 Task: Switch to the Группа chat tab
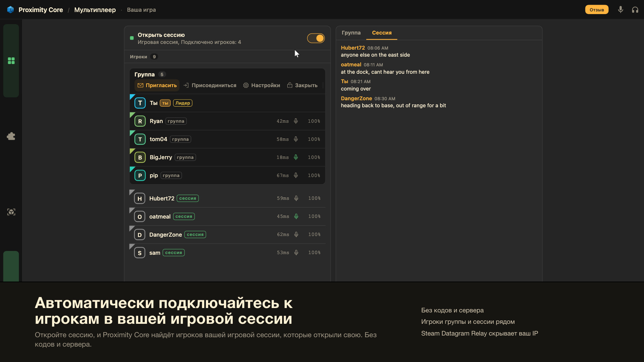351,33
